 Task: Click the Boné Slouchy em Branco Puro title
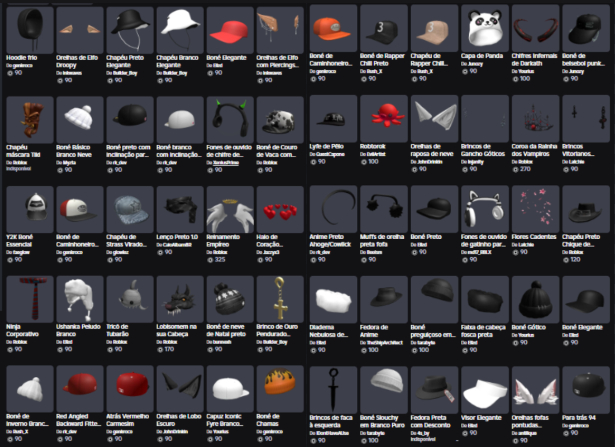(x=382, y=422)
